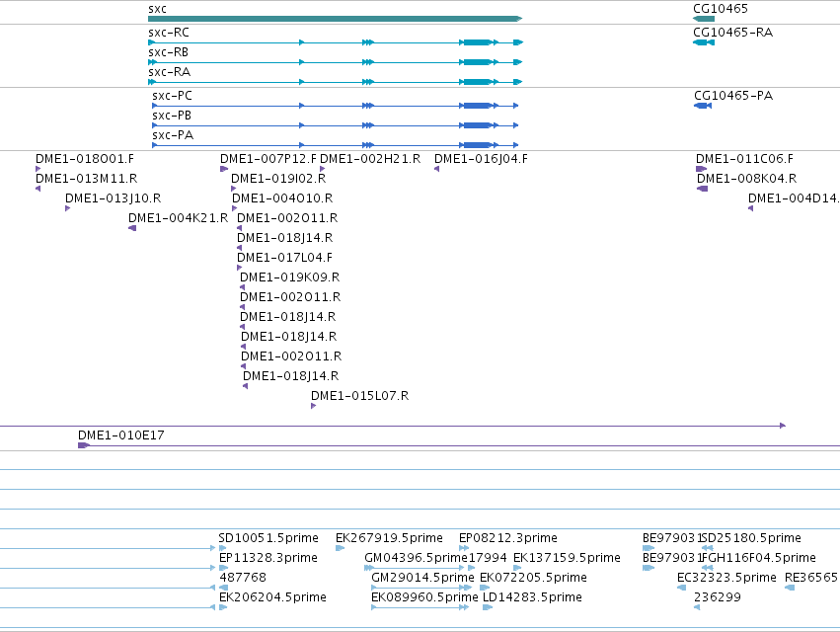Click the EK206204.5prime EST label

[x=272, y=597]
